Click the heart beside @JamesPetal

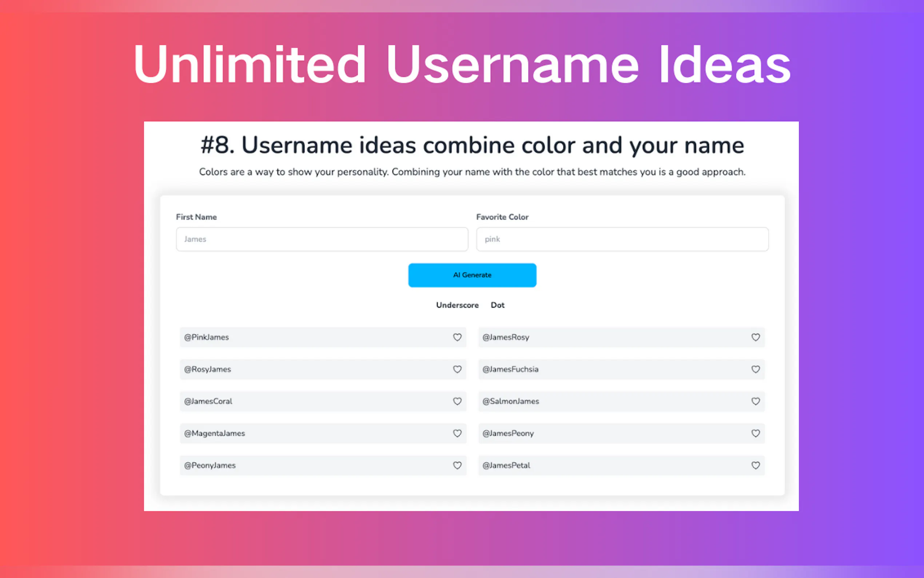[x=755, y=466]
